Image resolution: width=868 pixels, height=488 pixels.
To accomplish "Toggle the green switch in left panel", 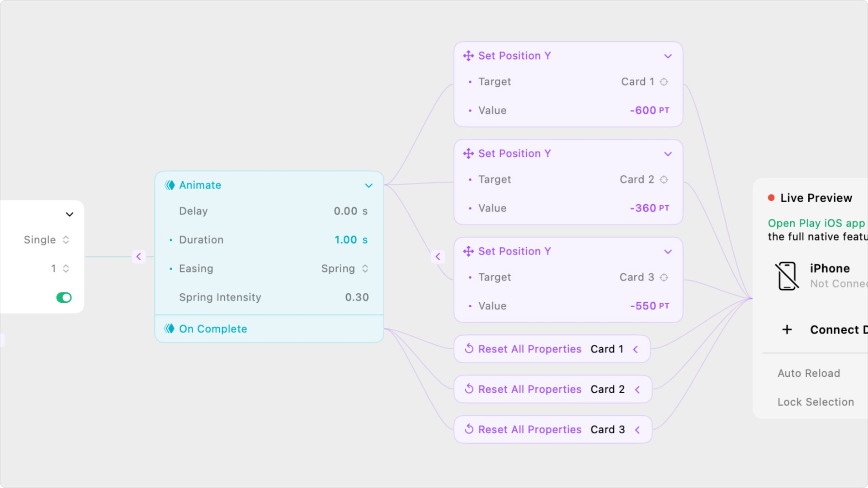I will [x=64, y=297].
